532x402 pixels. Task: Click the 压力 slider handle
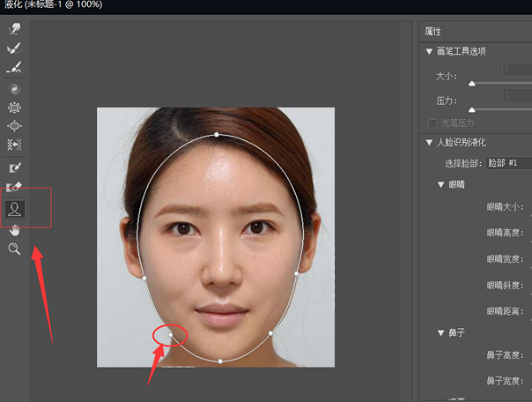472,108
